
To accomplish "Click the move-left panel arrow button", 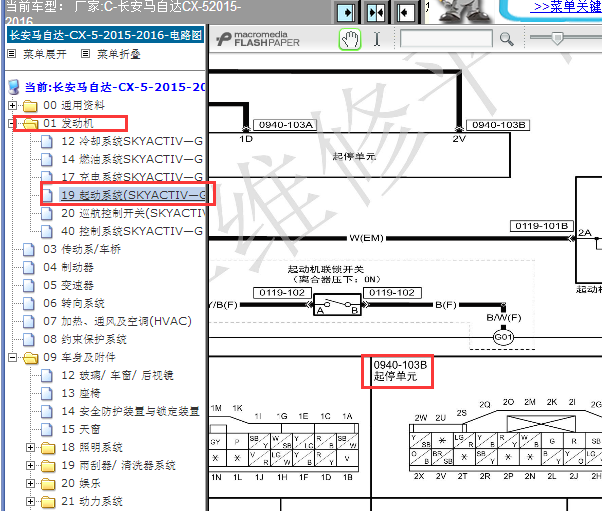I will (405, 12).
